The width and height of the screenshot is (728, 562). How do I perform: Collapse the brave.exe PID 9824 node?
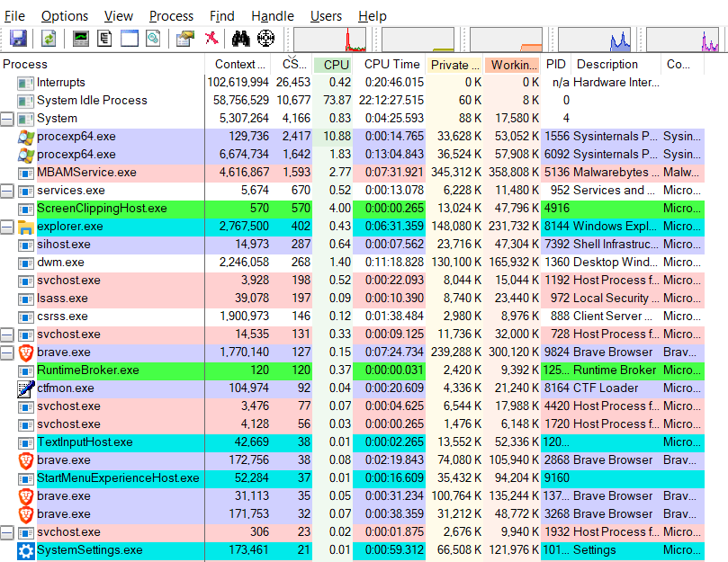(7, 352)
